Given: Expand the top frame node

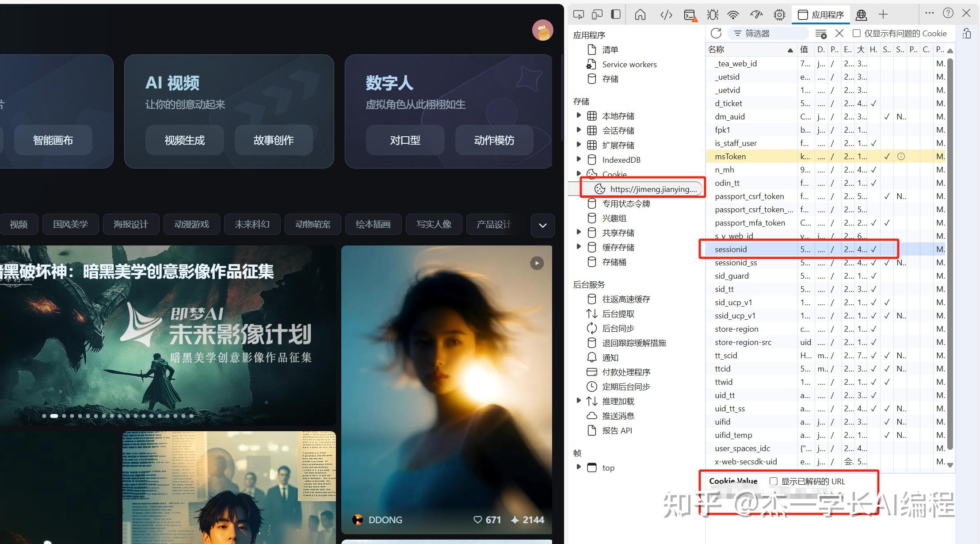Looking at the screenshot, I should tap(579, 467).
